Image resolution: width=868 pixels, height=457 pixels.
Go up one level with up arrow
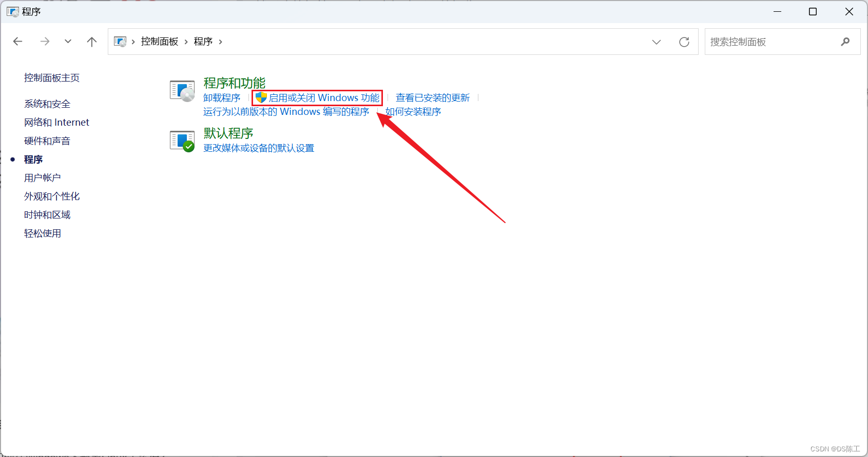tap(92, 42)
